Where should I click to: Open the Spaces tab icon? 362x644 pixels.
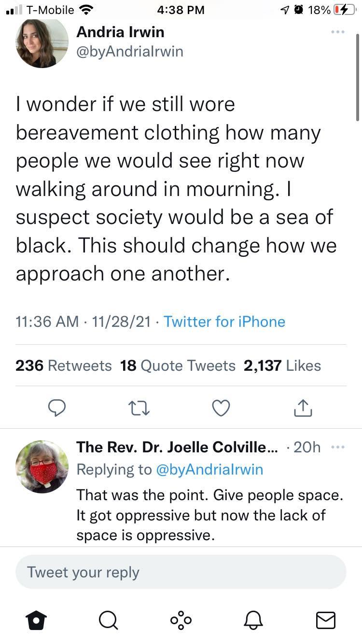point(181,620)
